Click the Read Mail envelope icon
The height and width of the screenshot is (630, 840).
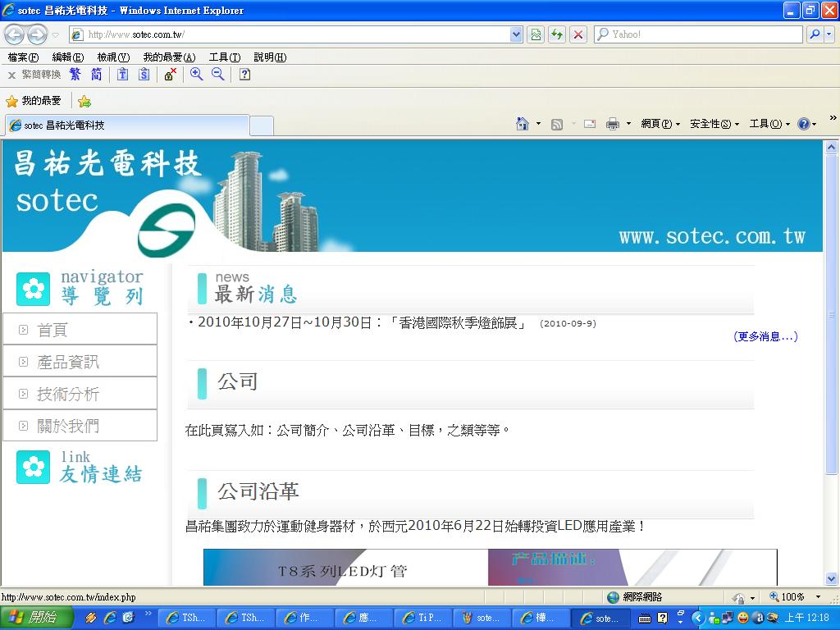tap(590, 125)
